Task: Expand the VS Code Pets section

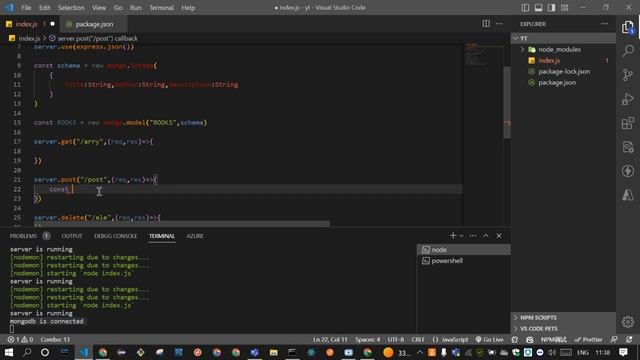Action: (x=563, y=328)
